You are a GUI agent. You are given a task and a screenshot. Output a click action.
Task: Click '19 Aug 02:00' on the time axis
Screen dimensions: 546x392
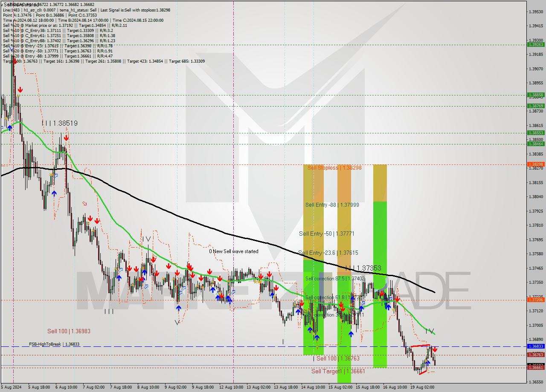coord(422,387)
